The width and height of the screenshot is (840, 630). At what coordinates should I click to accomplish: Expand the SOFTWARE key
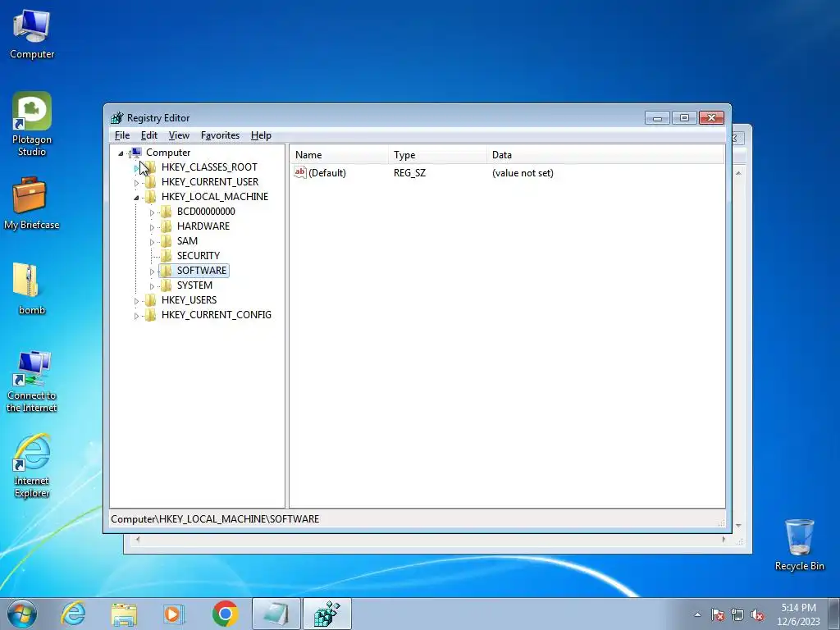pyautogui.click(x=152, y=272)
